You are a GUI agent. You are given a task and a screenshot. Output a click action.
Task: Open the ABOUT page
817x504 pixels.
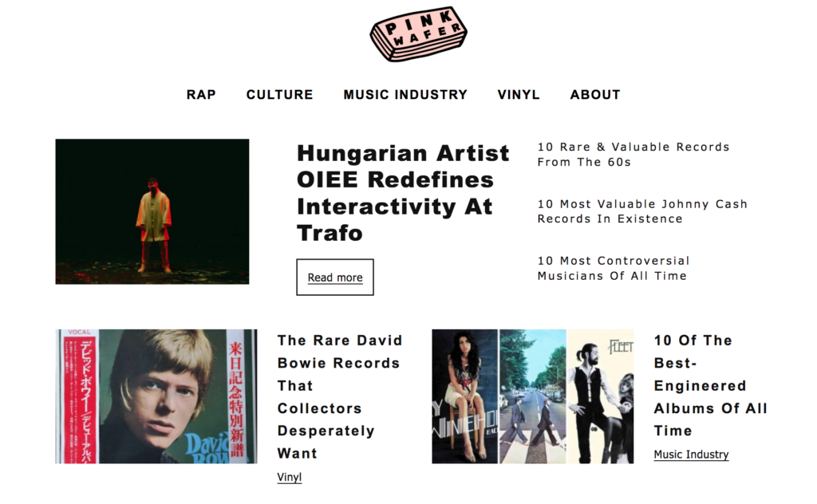pos(595,95)
